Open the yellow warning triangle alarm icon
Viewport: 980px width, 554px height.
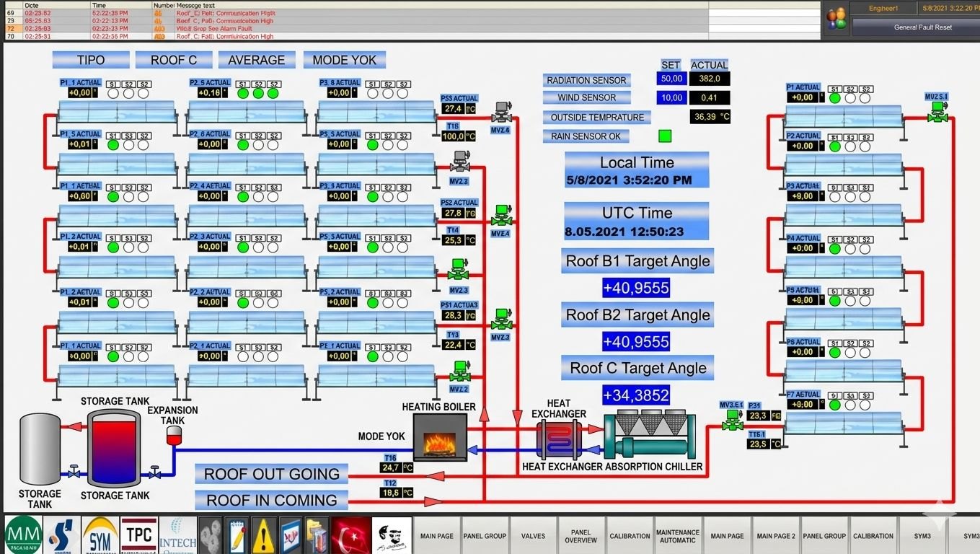pos(264,535)
